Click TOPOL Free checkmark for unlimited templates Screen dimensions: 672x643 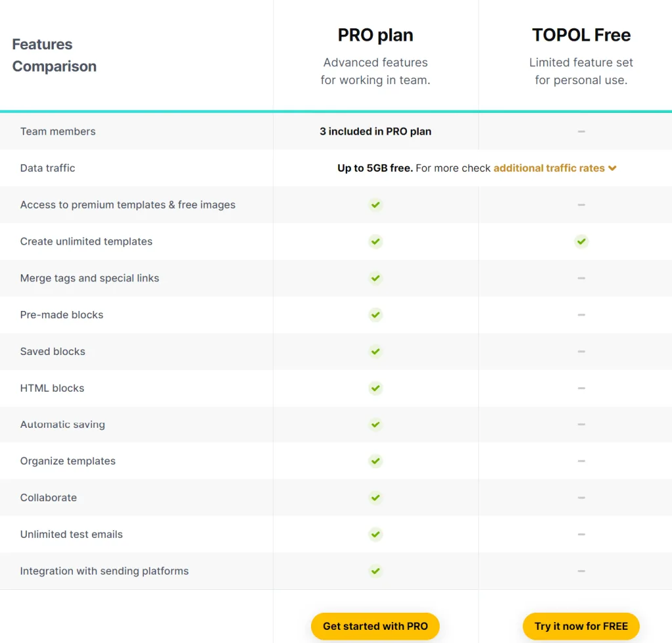click(x=581, y=241)
